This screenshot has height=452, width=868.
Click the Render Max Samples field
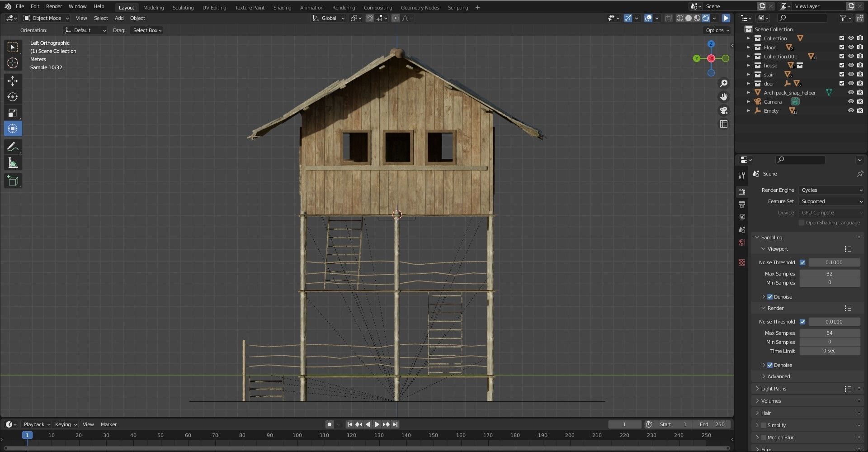830,333
